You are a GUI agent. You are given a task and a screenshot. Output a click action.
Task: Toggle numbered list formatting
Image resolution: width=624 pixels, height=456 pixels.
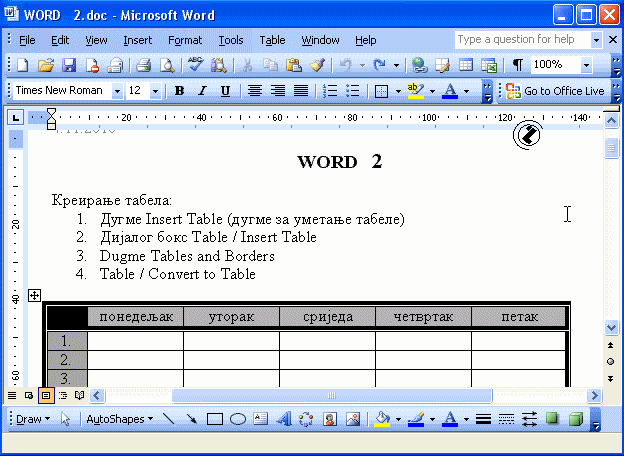330,91
